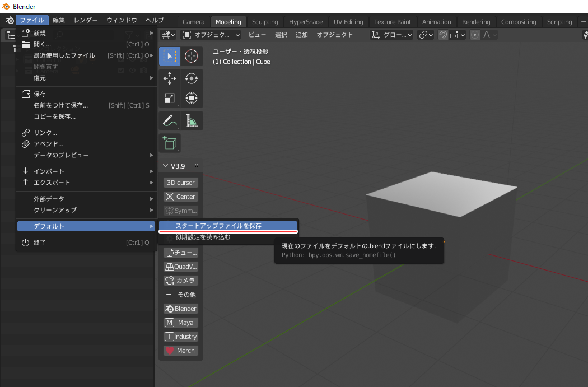
Task: Activate the 3D Cursor tool icon
Action: point(192,56)
